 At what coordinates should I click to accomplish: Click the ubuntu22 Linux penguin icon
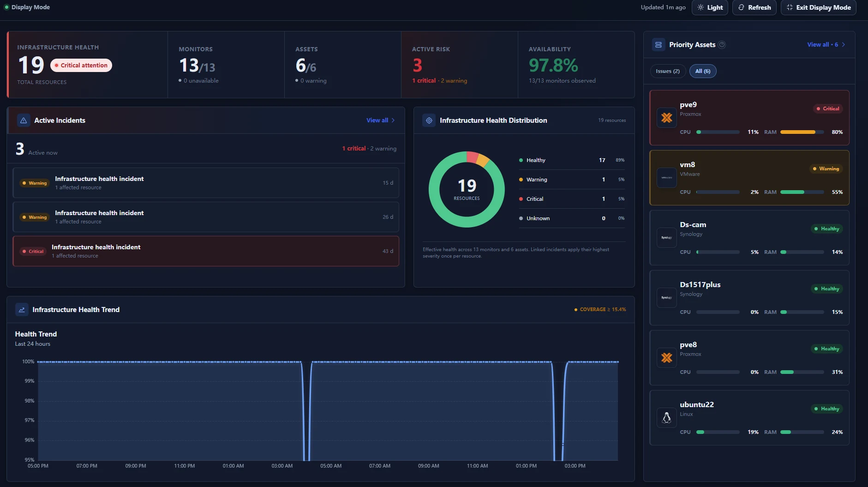(x=667, y=418)
